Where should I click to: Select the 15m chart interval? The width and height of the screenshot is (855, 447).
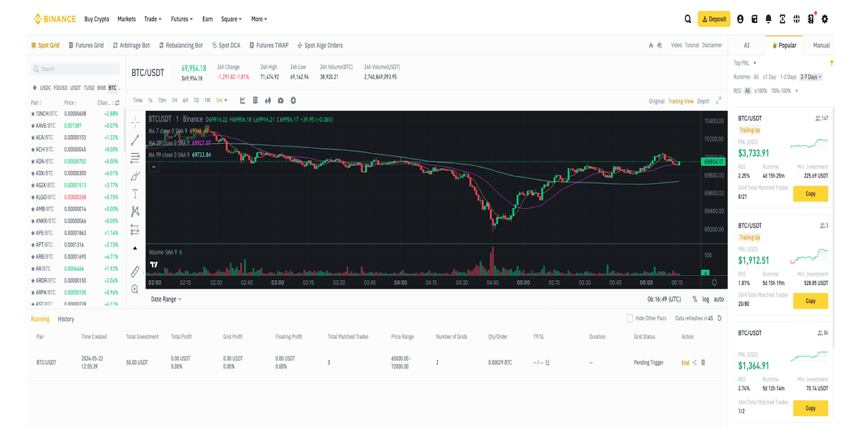[x=162, y=100]
